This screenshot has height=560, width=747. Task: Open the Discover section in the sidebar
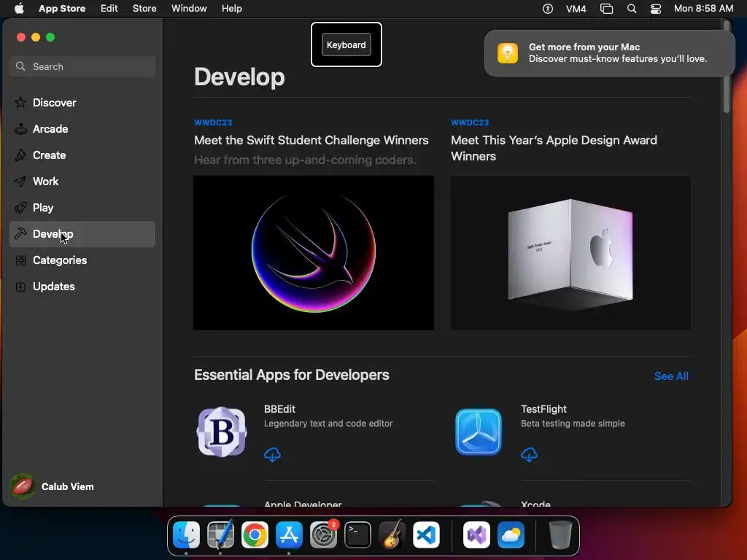82,103
